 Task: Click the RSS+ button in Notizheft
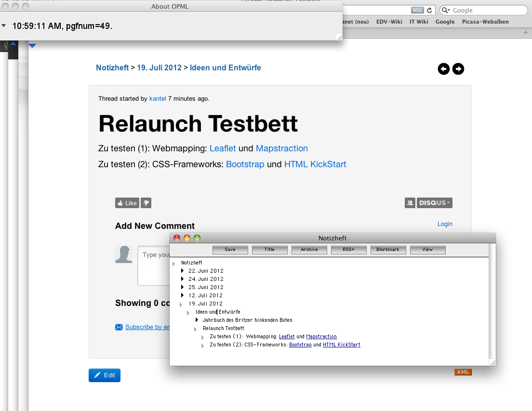348,250
